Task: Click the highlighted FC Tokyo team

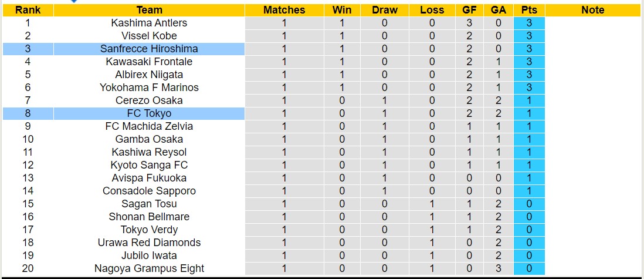Action: (x=149, y=113)
